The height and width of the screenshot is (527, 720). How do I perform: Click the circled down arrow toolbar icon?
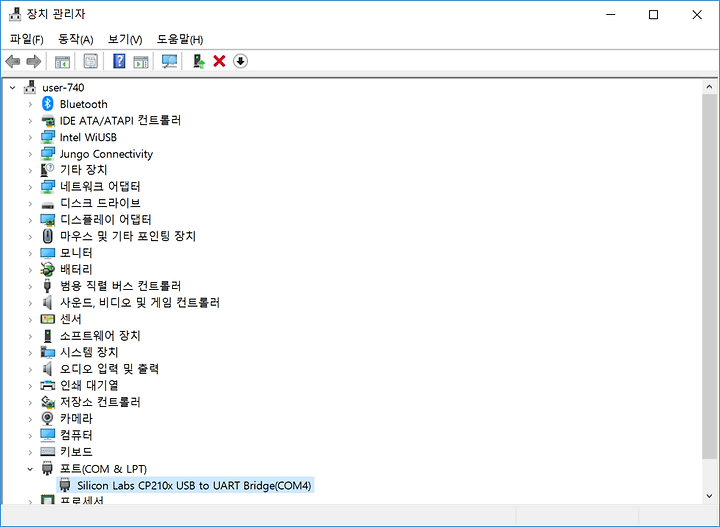coord(240,61)
